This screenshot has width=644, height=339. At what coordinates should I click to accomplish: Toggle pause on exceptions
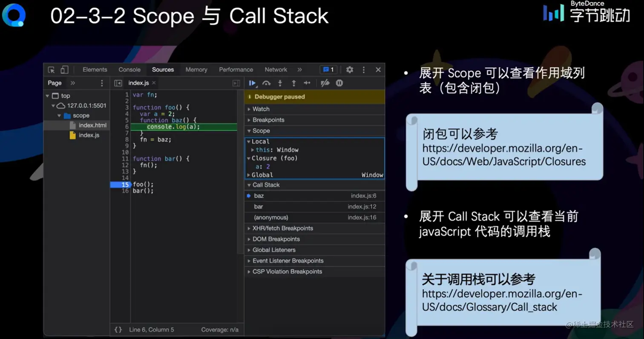point(339,83)
